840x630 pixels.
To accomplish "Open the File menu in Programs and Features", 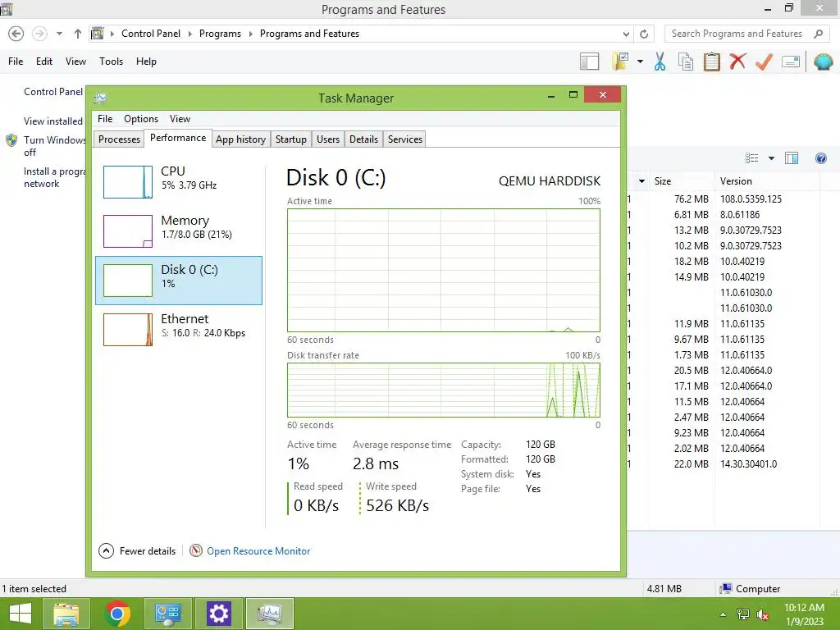I will point(16,62).
